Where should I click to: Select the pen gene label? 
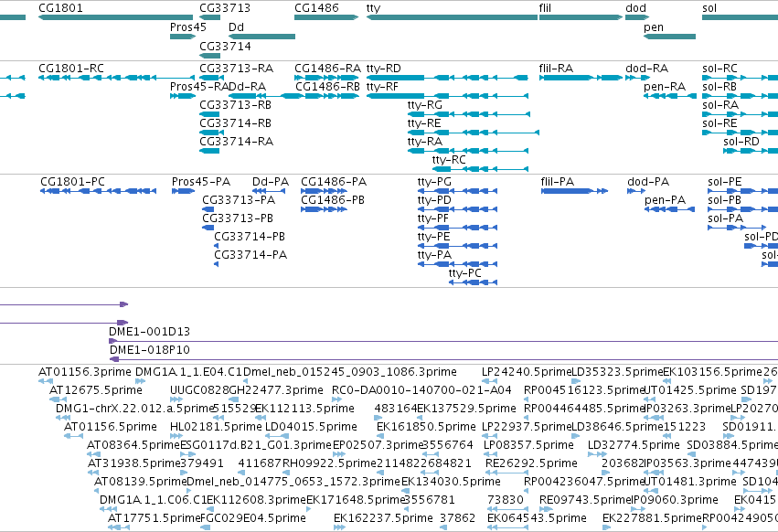pyautogui.click(x=654, y=27)
